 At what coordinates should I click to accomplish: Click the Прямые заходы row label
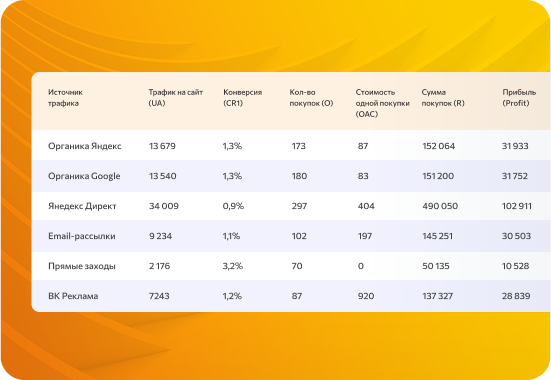coord(82,266)
